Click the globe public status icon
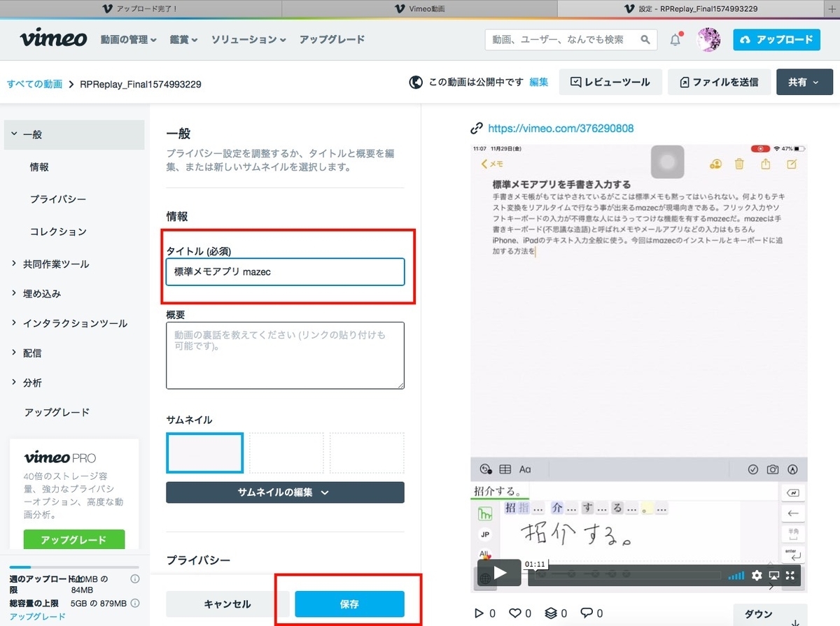The width and height of the screenshot is (840, 626). [x=416, y=82]
